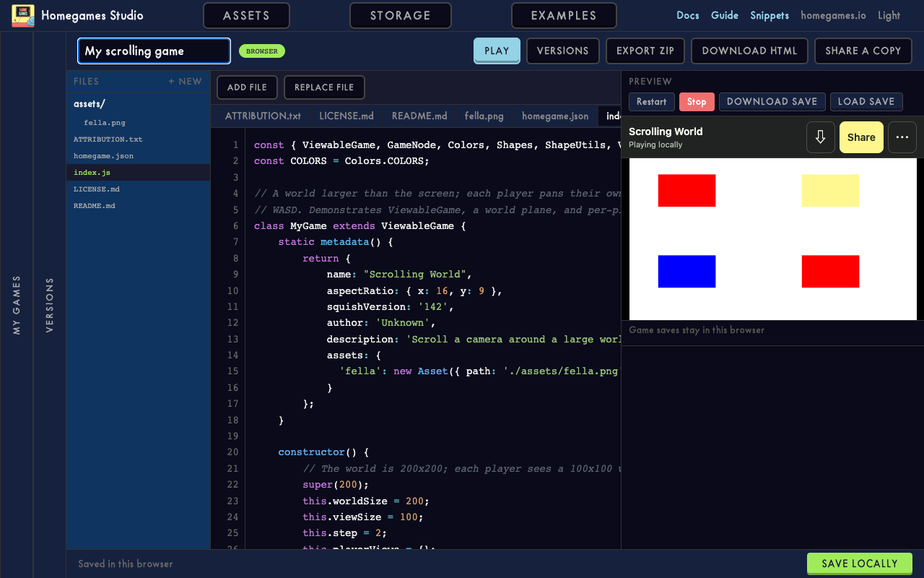Follow the Docs link
The image size is (924, 578).
point(687,15)
